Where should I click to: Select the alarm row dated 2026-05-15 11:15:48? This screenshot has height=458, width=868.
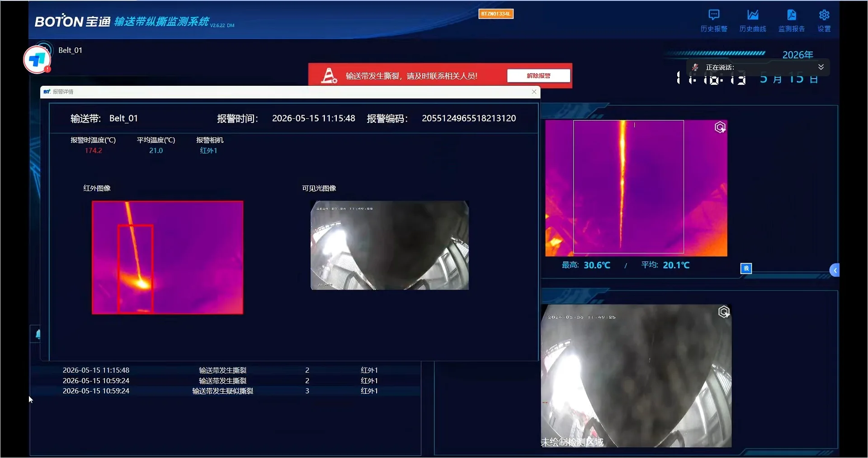coord(226,370)
